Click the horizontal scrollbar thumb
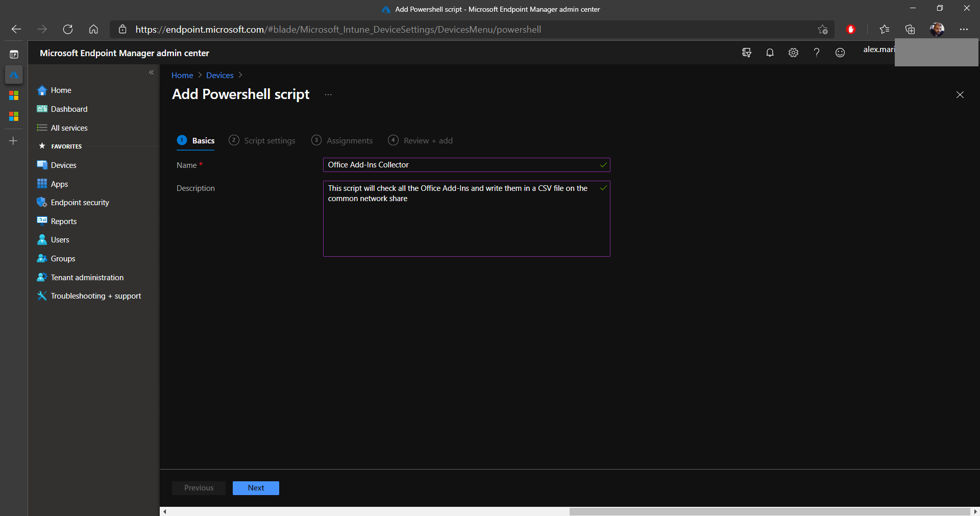 (x=769, y=511)
